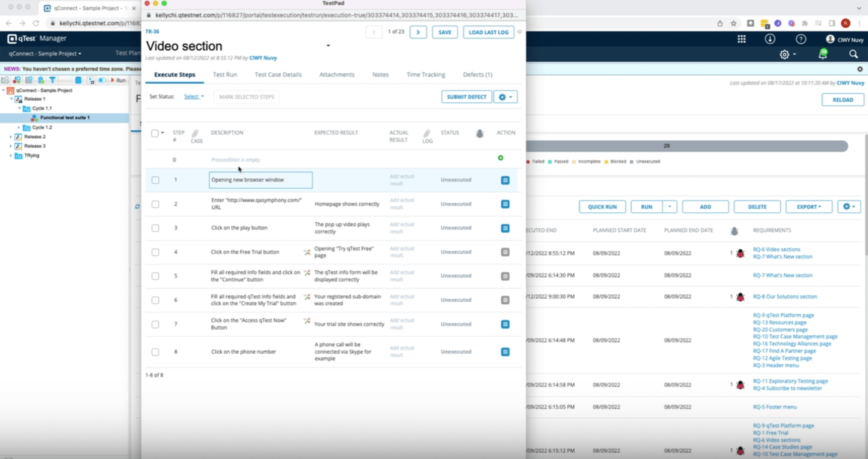Open the nine-dot apps grid icon
The image size is (868, 459).
click(x=741, y=39)
